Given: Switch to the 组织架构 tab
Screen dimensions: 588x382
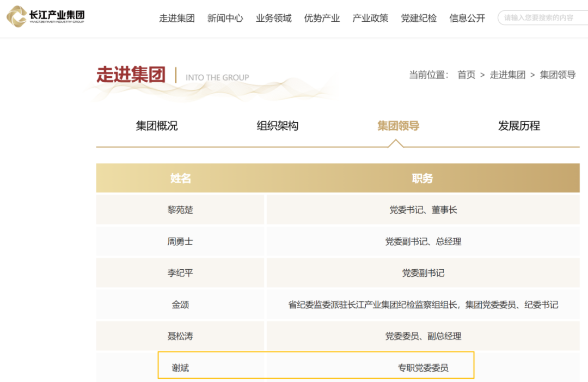Looking at the screenshot, I should (278, 126).
